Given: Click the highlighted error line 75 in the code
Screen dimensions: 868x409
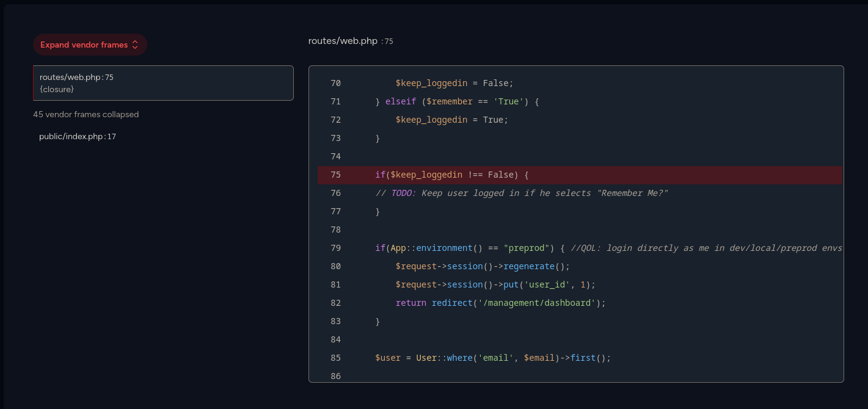Looking at the screenshot, I should (x=451, y=175).
